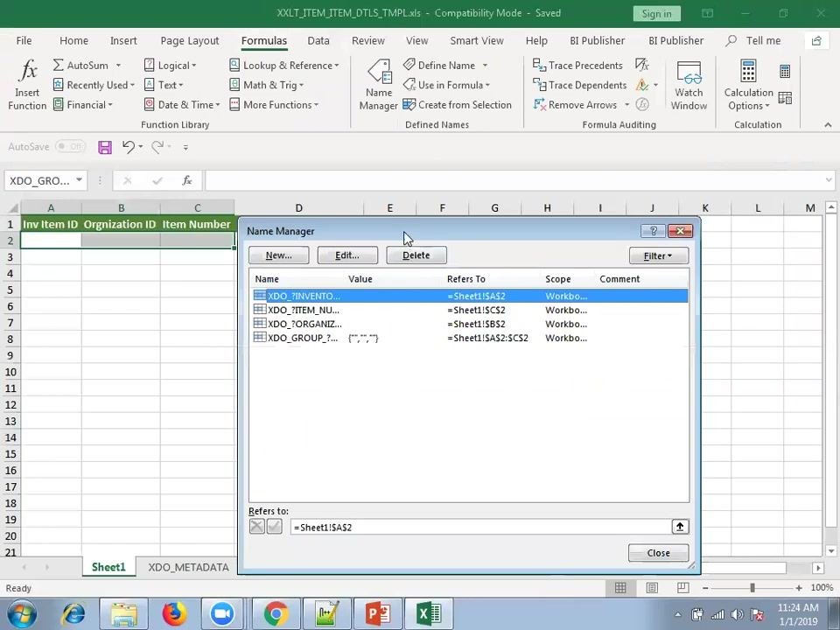The image size is (840, 630).
Task: Click Trace Dependents
Action: click(579, 85)
